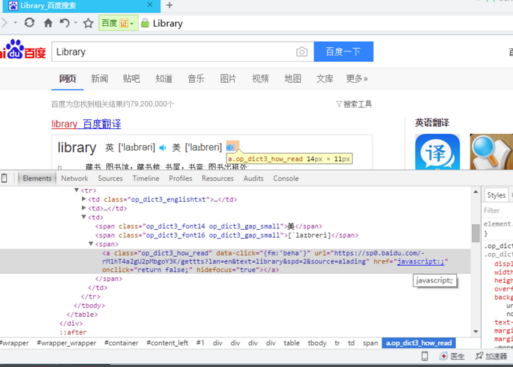Open the 地图 category
This screenshot has width=513, height=367.
click(293, 79)
